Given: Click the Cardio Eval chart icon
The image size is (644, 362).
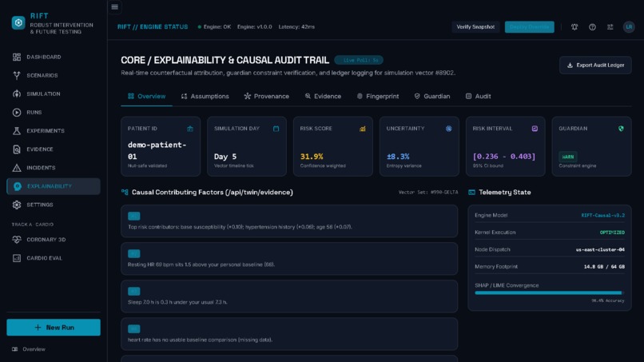Looking at the screenshot, I should 17,258.
